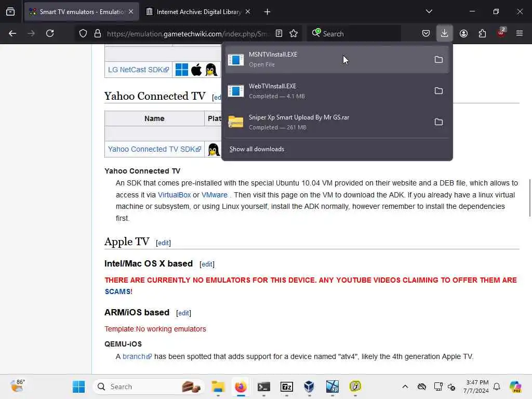Show Sniper Xp rar in folder
This screenshot has width=532, height=399.
[438, 122]
